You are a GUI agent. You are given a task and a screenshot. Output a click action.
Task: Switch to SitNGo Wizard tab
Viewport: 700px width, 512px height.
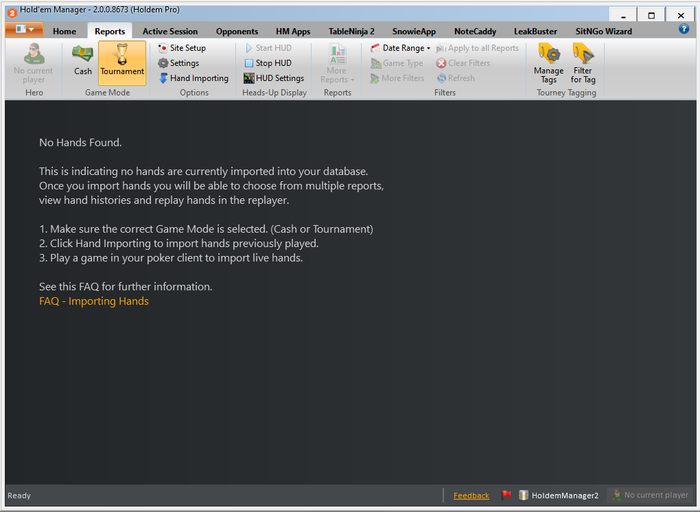pyautogui.click(x=604, y=31)
